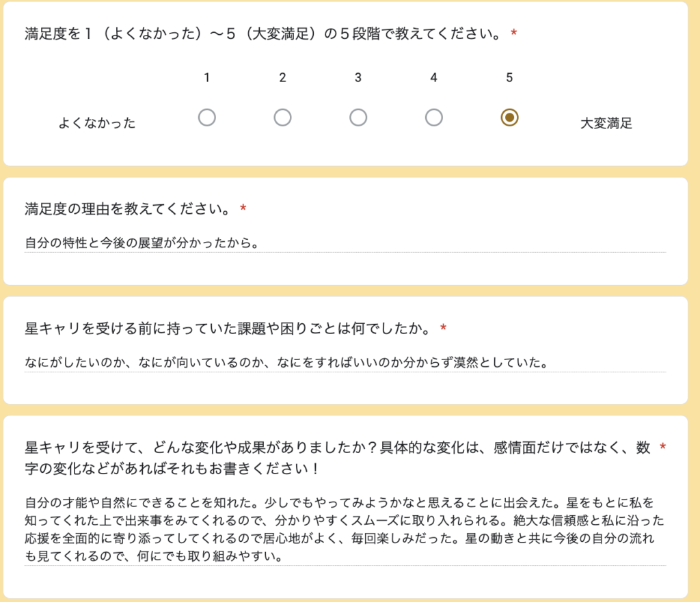Viewport: 700px width, 602px height.
Task: Click the 満足度の理由 answer text field
Action: point(345,243)
